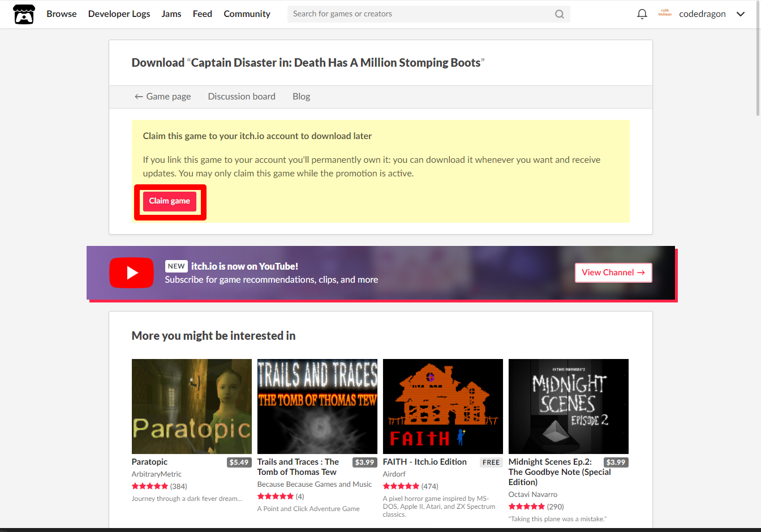Screen dimensions: 761x532
Task: Go back to Game page
Action: pyautogui.click(x=162, y=97)
